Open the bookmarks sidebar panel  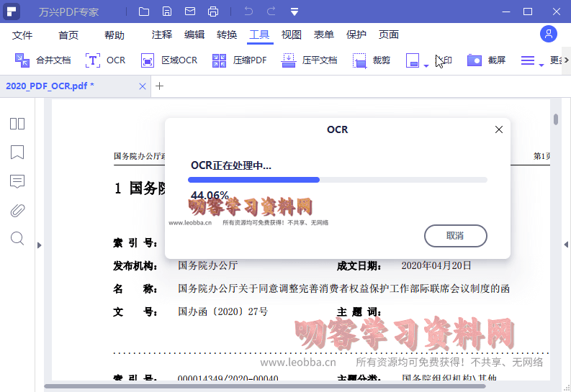(17, 152)
